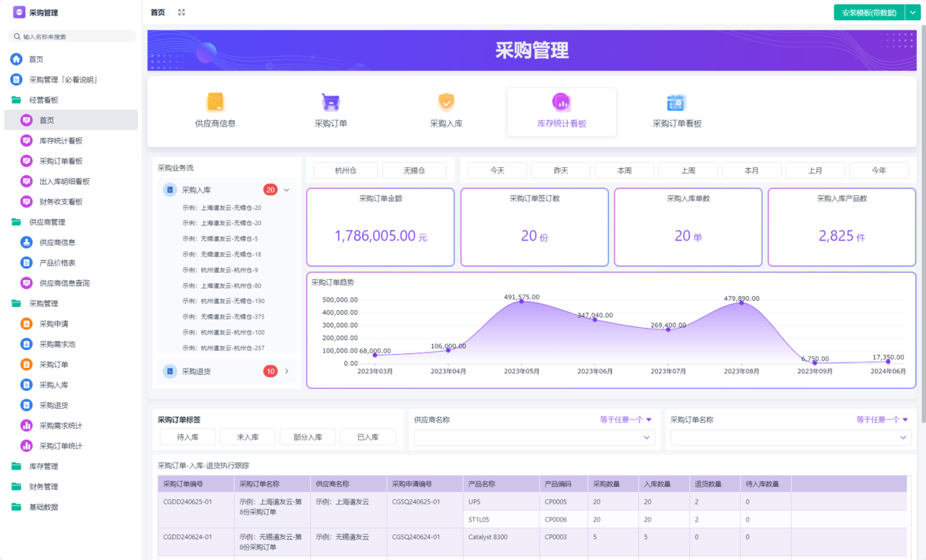Open the 供应商名称 selection combo box
This screenshot has height=560, width=926.
(x=535, y=437)
